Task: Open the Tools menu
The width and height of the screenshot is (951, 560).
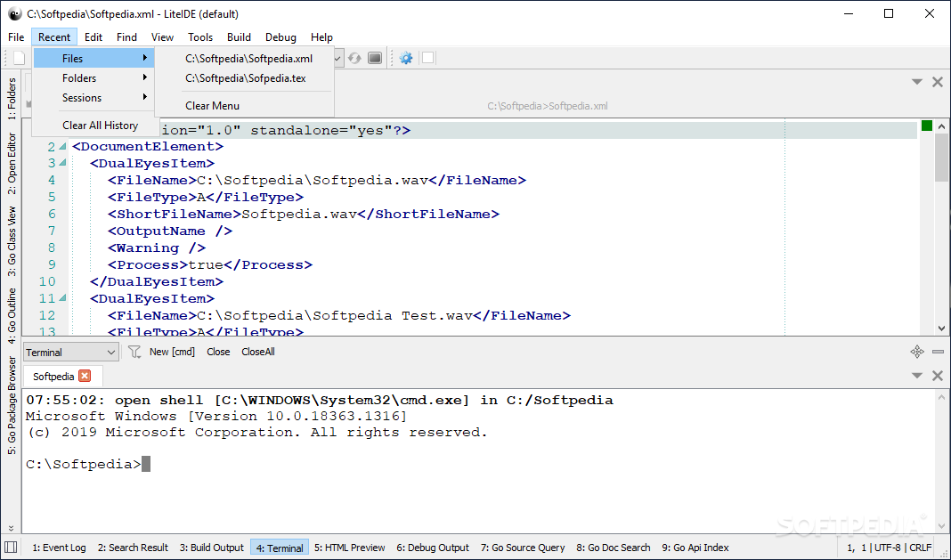Action: (x=200, y=37)
